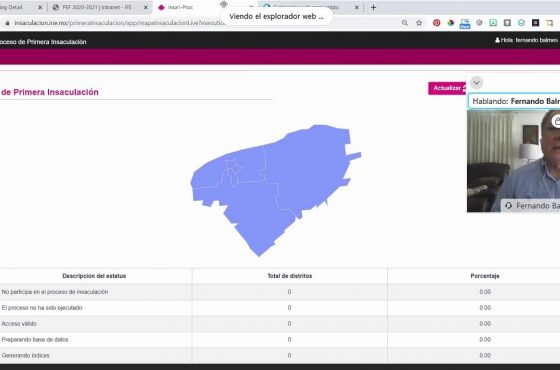This screenshot has height=370, width=560.
Task: Switch to the PEF 2020-2021 Intranet tab
Action: click(96, 7)
